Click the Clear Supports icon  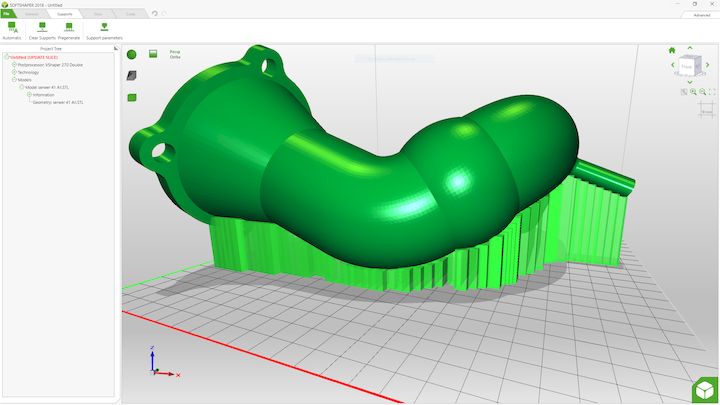[x=41, y=27]
